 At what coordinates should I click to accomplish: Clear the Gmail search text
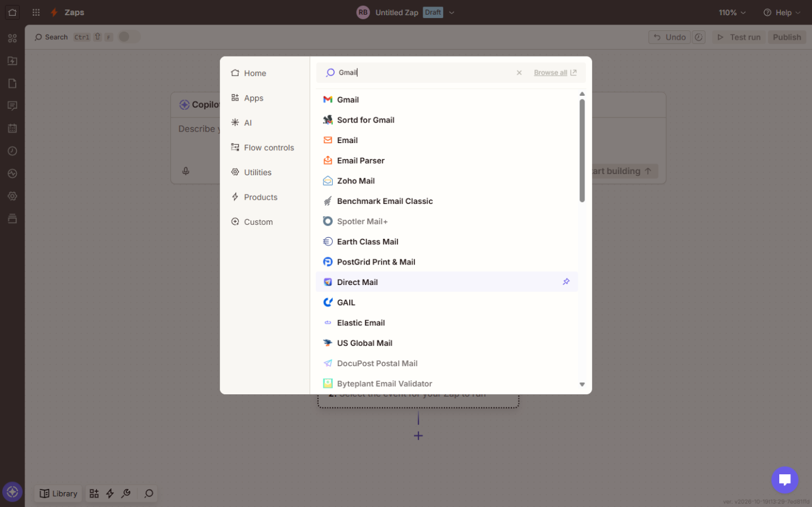(x=519, y=72)
